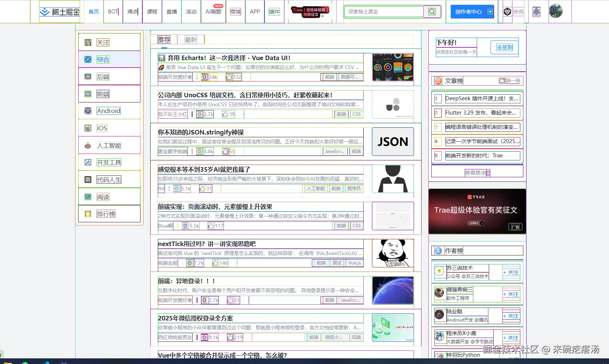The width and height of the screenshot is (609, 364).
Task: Click the Trae 超级体验官 banner in the nav bar
Action: 310,12
